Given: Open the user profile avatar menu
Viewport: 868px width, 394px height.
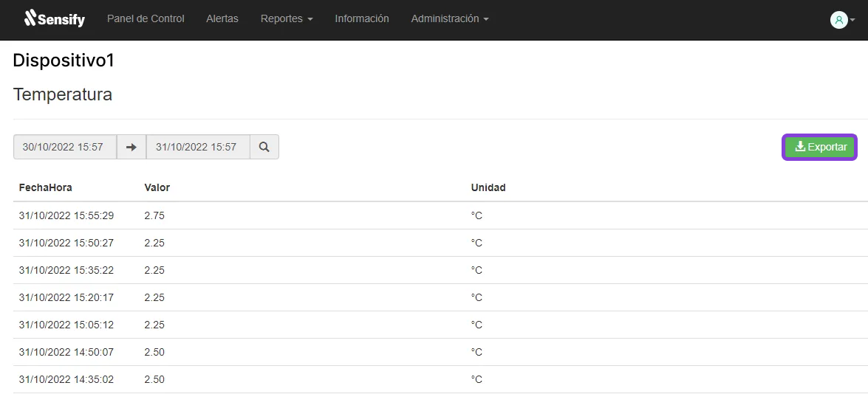Looking at the screenshot, I should point(838,20).
